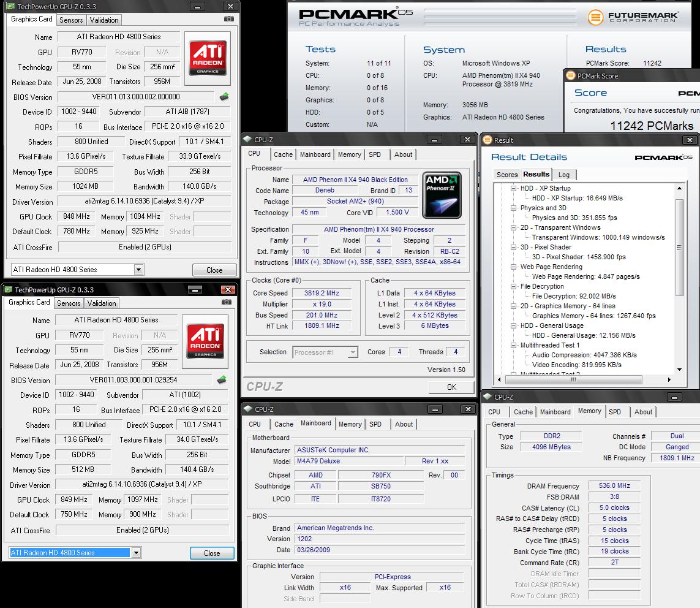Click camera screenshot icon in top GPU-Z window
Image resolution: width=700 pixels, height=608 pixels.
(x=228, y=19)
